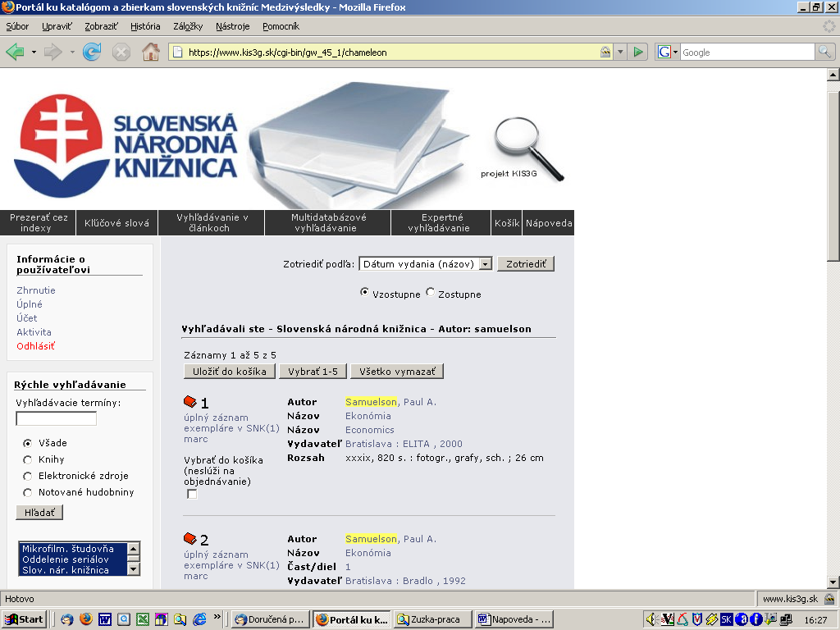Viewport: 840px width, 630px height.
Task: Click the Vyhľadávacie termíny input field
Action: point(56,418)
